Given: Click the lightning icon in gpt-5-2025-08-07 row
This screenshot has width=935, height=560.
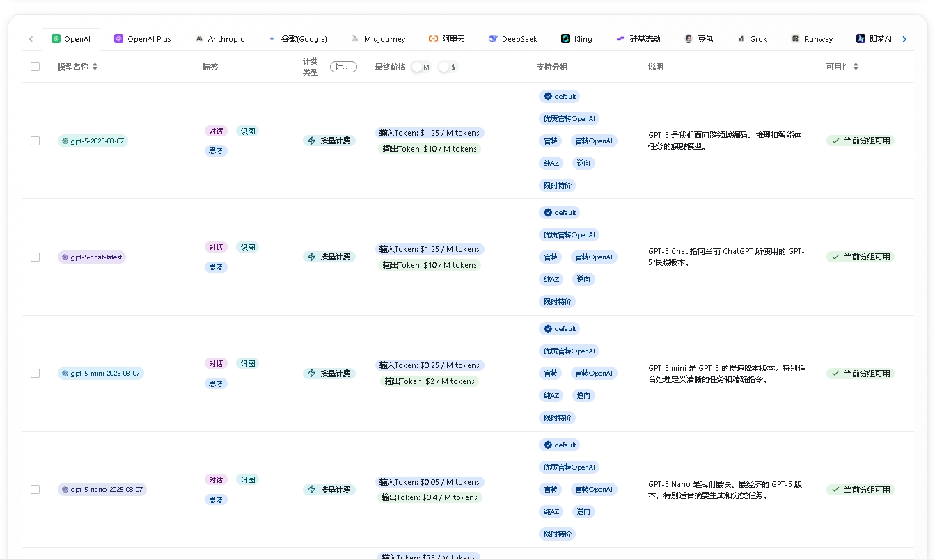Looking at the screenshot, I should (312, 141).
